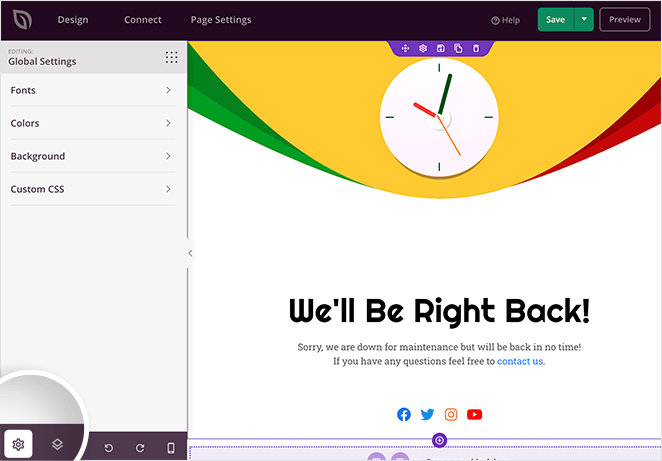Viewport: 662px width, 461px height.
Task: Expand the Background settings
Action: point(92,156)
